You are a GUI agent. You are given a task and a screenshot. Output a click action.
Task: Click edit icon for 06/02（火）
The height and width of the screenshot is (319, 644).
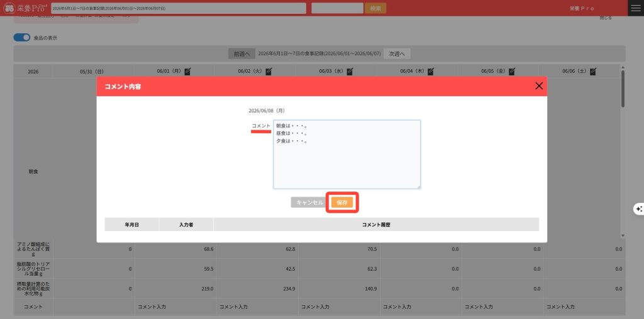tap(269, 72)
